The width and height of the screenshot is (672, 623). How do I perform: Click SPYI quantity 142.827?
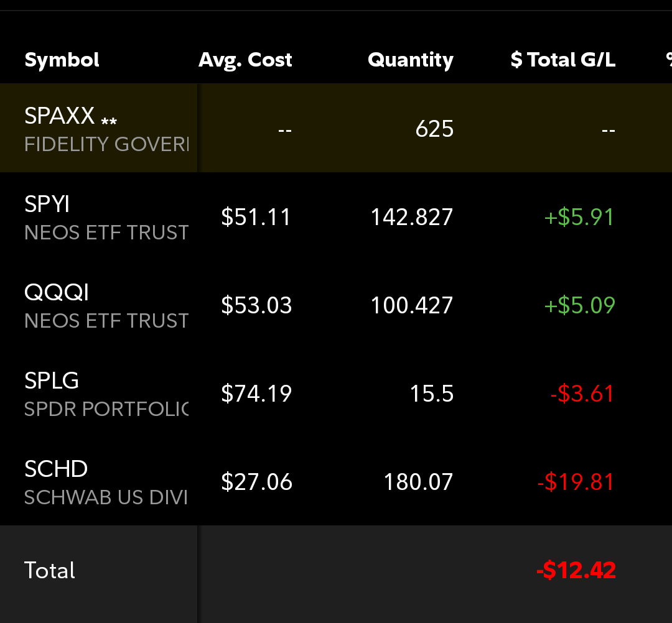(x=411, y=217)
